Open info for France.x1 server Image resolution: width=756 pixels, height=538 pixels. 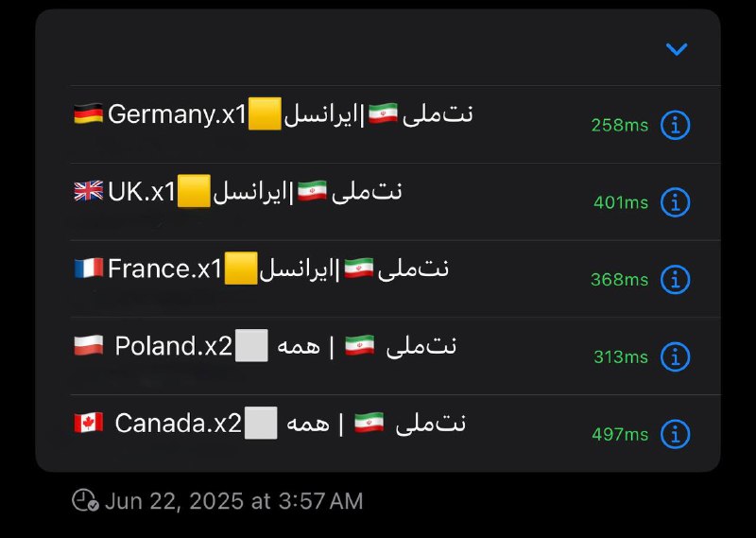675,279
